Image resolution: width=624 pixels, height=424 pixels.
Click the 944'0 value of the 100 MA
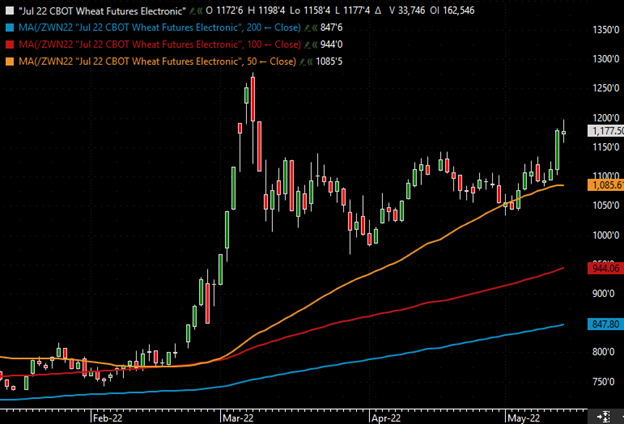[331, 45]
